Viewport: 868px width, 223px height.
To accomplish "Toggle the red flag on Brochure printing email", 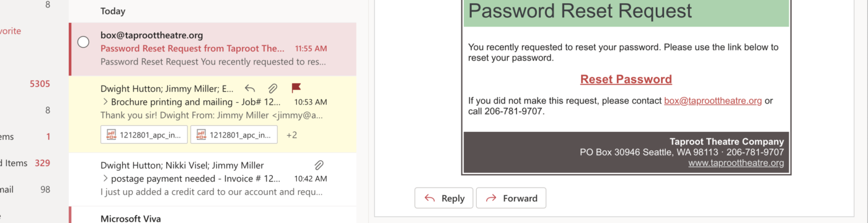I will click(296, 88).
